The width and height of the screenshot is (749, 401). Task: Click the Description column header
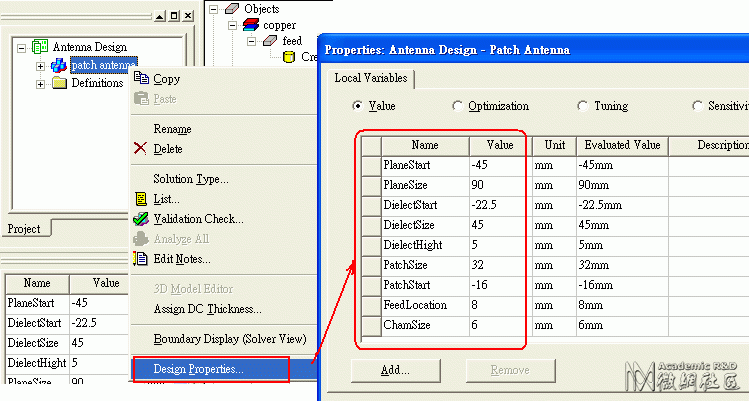[709, 145]
